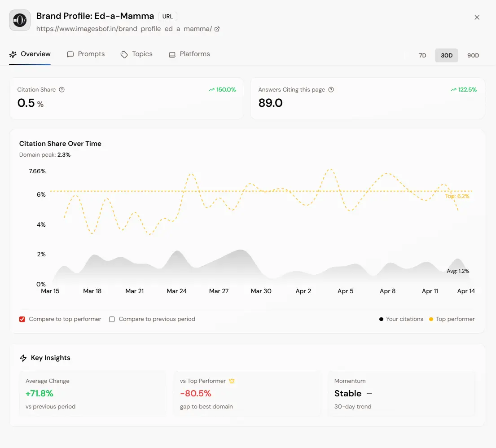496x448 pixels.
Task: Click the 89.0 answers value
Action: [x=271, y=103]
